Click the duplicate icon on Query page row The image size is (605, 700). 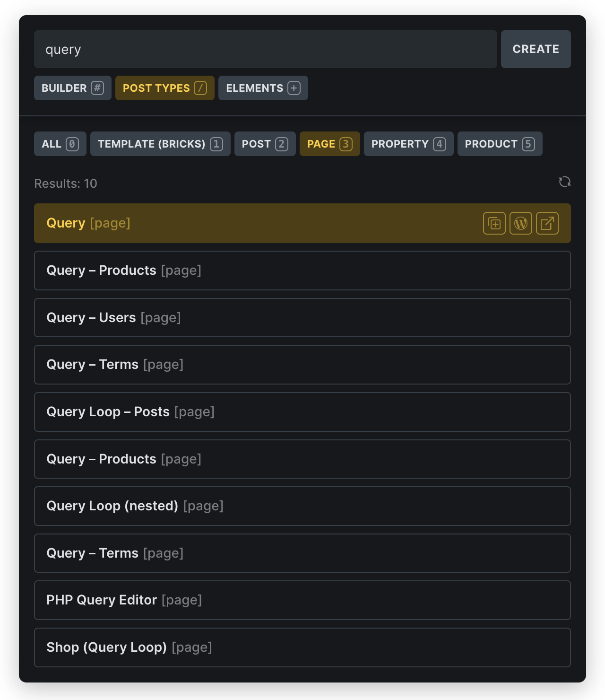[494, 223]
